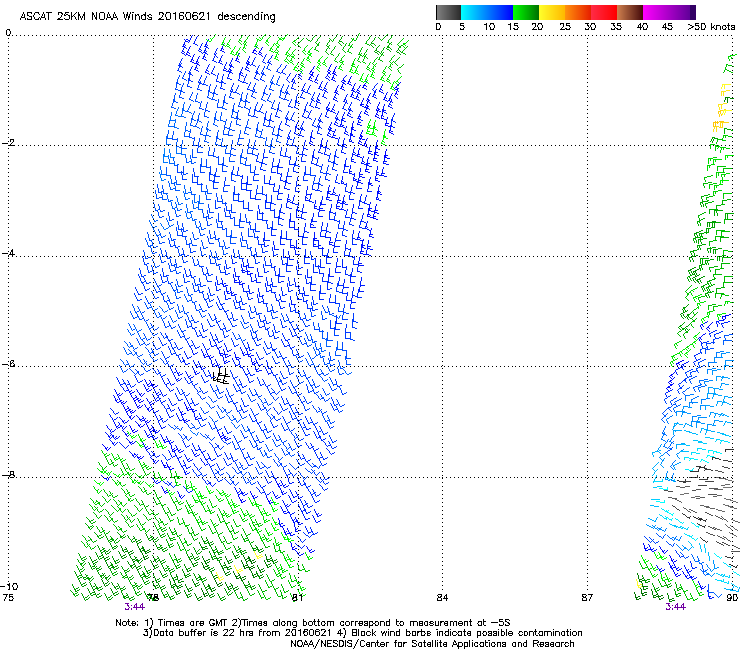Screen dimensions: 740x650
Task: Click the latitude label '-2'
Action: click(x=8, y=143)
